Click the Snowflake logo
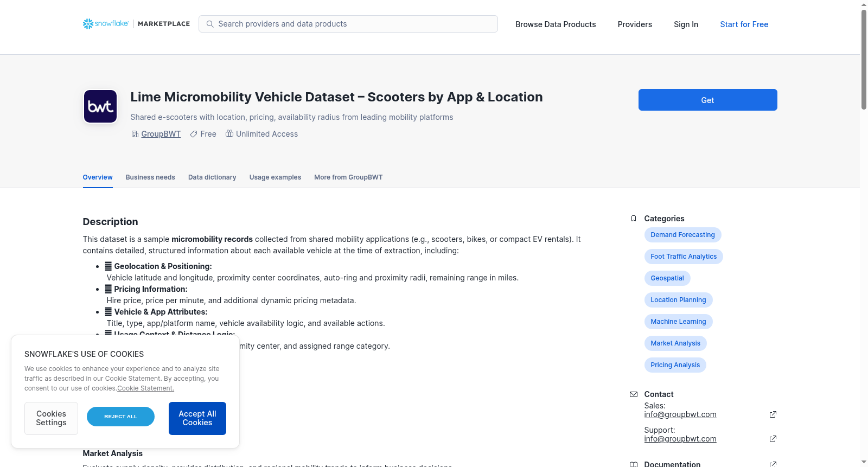 106,24
